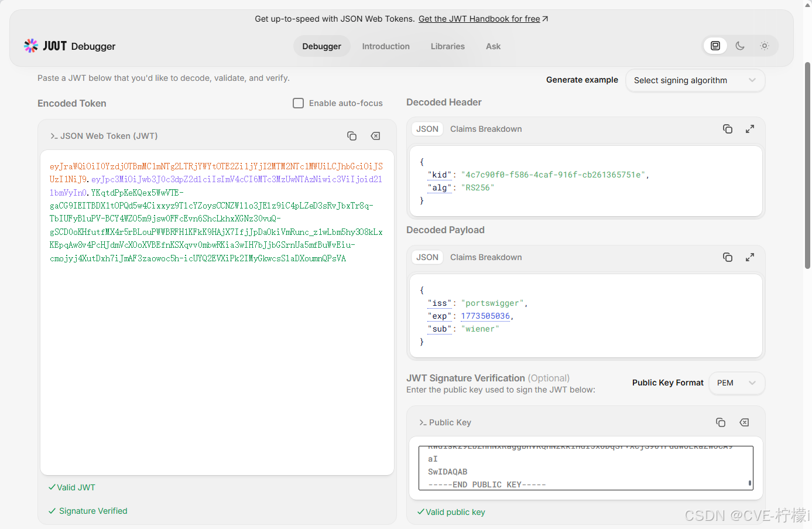Click inside the encoded token text area
Viewport: 812px width, 529px height.
click(217, 312)
